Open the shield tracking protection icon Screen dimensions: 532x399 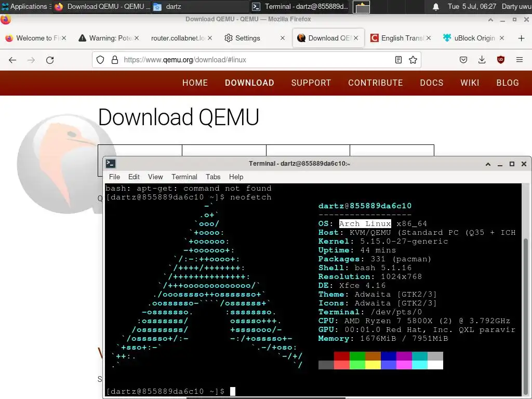[x=100, y=60]
